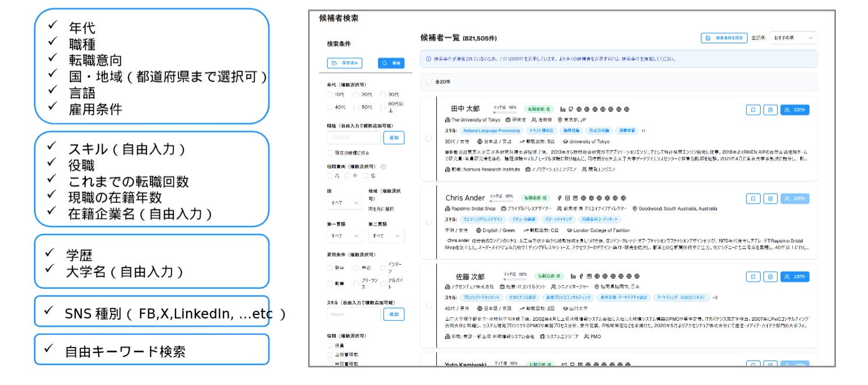
Task: Click building icon beside Rapsimo Bridal Shop
Action: [447, 209]
